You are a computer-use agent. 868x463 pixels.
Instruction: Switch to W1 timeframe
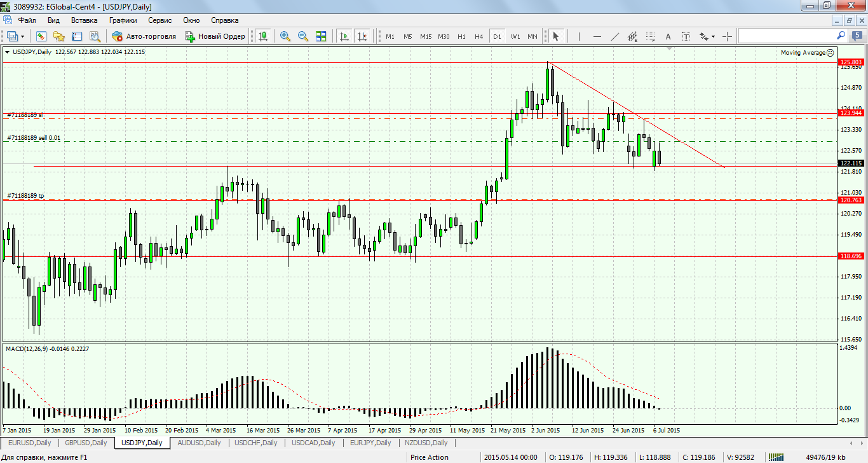[x=515, y=36]
